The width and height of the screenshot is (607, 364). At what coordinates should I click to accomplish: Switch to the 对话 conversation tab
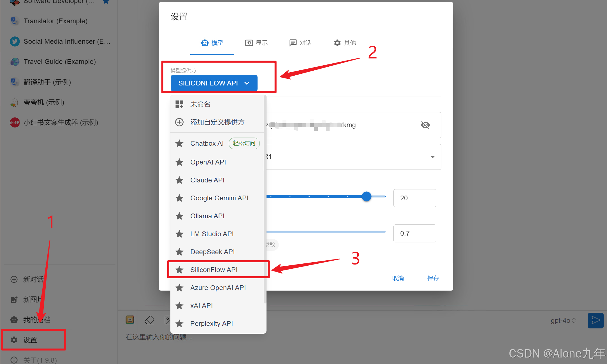[300, 43]
